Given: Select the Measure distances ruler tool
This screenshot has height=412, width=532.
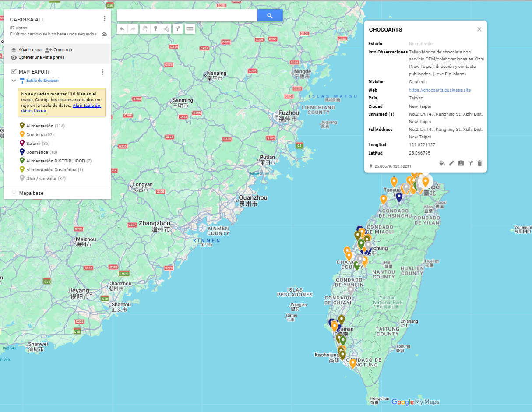Looking at the screenshot, I should tap(190, 29).
